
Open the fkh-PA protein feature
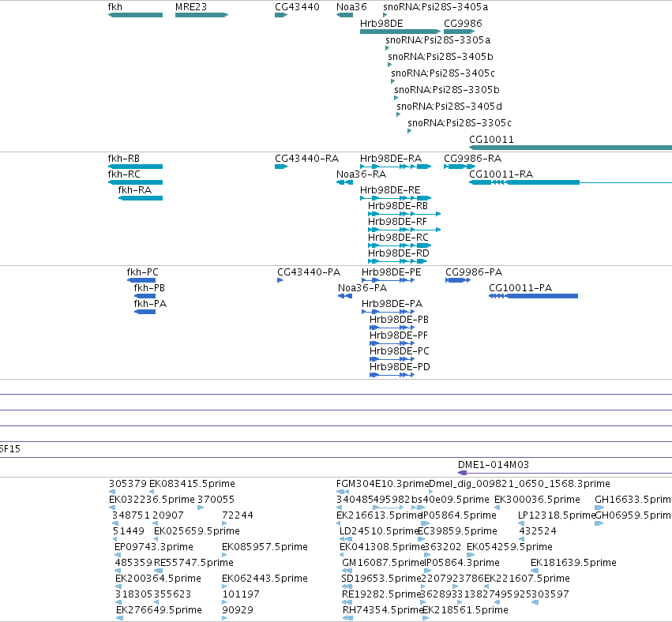145,312
